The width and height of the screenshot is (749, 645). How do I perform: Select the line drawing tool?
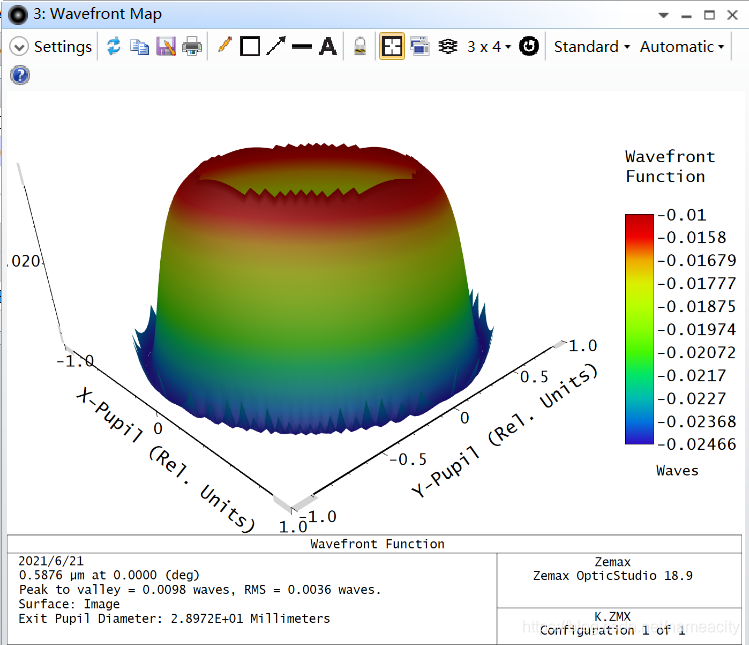point(302,47)
